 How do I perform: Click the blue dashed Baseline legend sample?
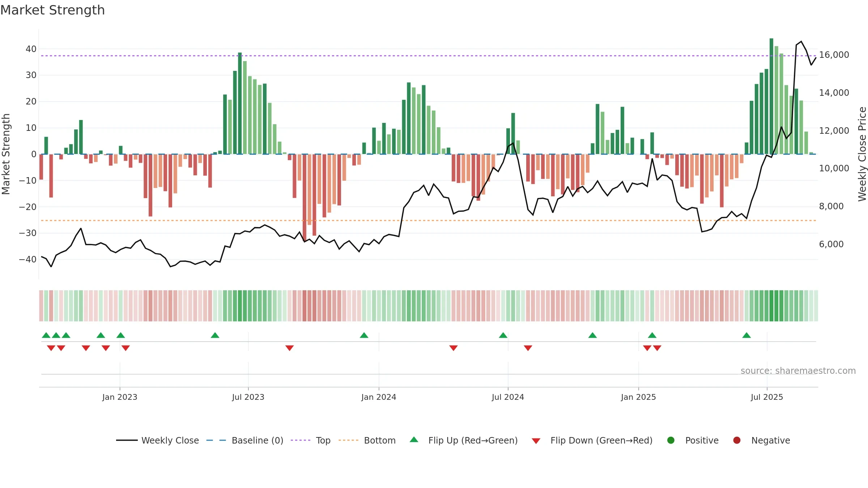[216, 440]
